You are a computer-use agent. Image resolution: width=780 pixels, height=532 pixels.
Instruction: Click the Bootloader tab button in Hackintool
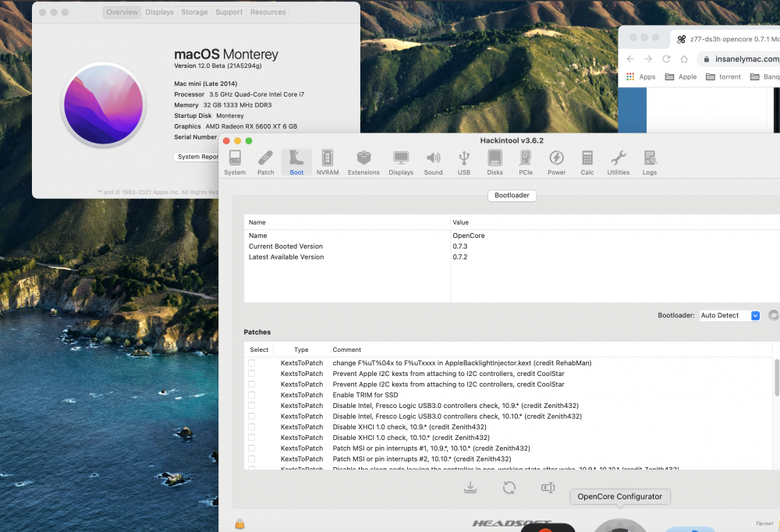tap(512, 195)
